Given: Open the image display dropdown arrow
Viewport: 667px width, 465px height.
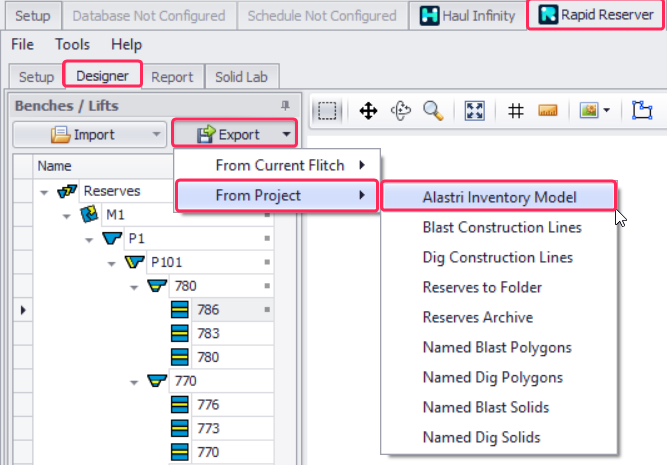Looking at the screenshot, I should click(x=607, y=111).
